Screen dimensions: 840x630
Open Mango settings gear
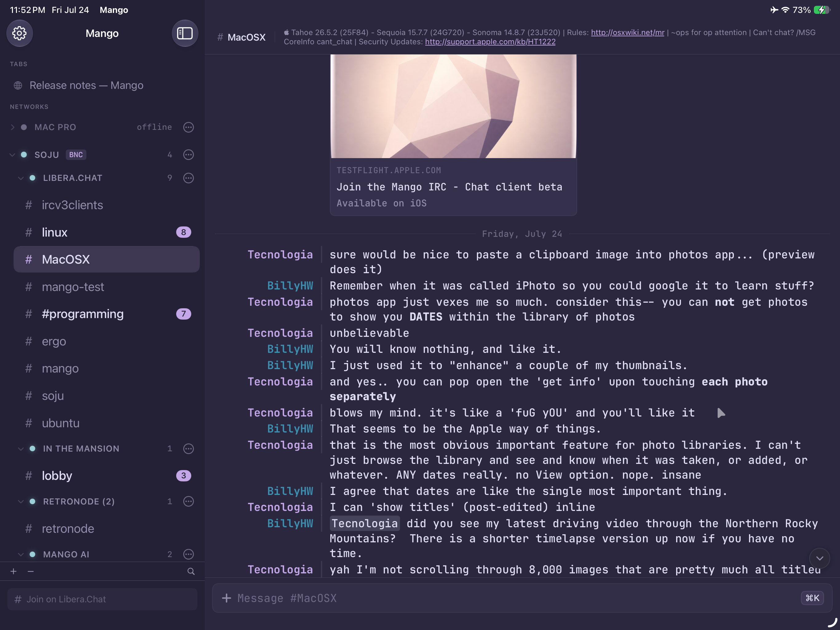pos(19,34)
